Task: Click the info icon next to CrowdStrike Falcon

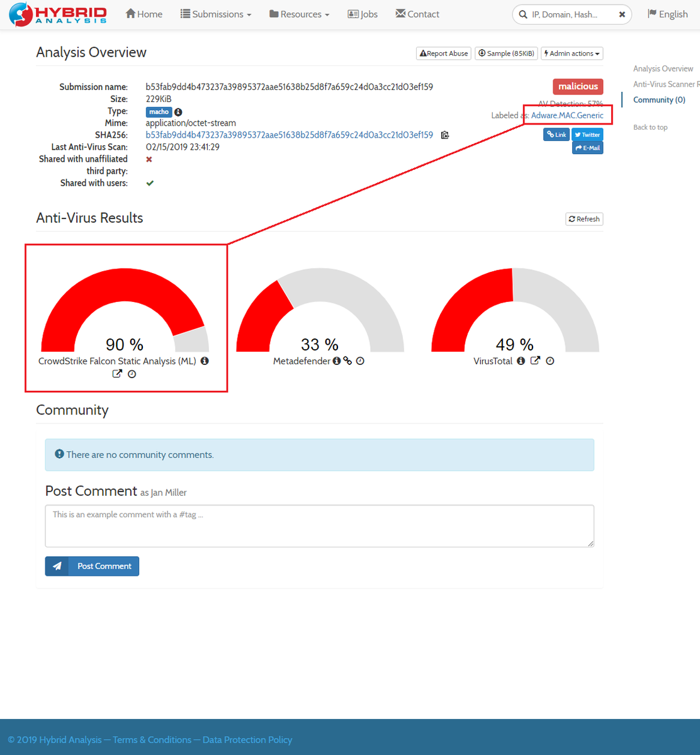Action: [x=205, y=361]
